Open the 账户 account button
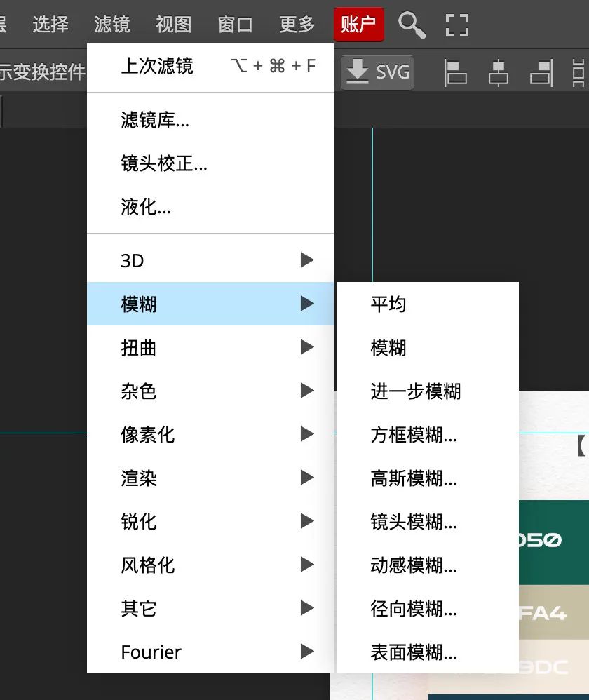This screenshot has width=589, height=700. (358, 25)
